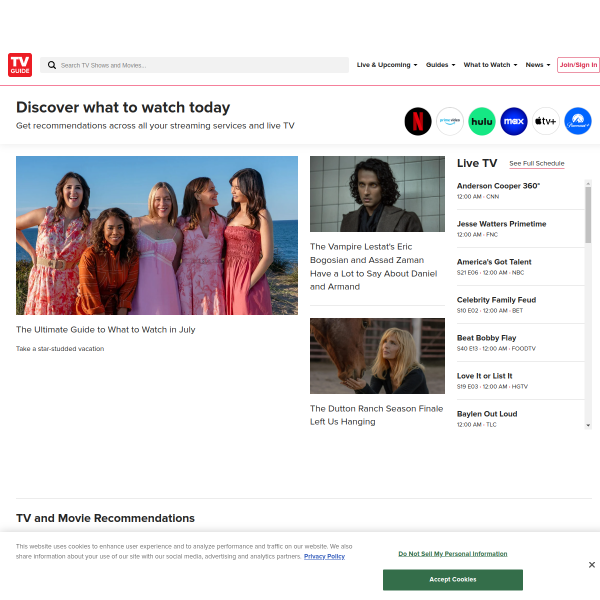This screenshot has width=600, height=600.
Task: Click the search magnifier icon
Action: click(52, 65)
